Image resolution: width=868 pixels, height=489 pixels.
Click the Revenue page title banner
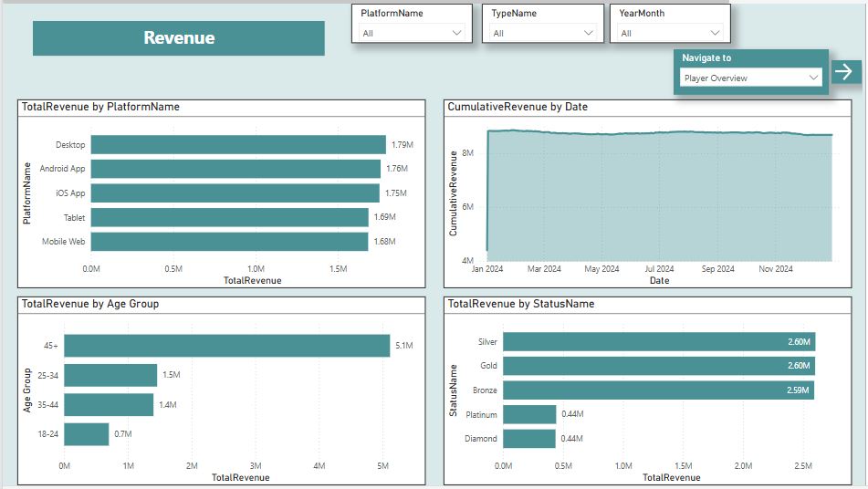[x=179, y=38]
